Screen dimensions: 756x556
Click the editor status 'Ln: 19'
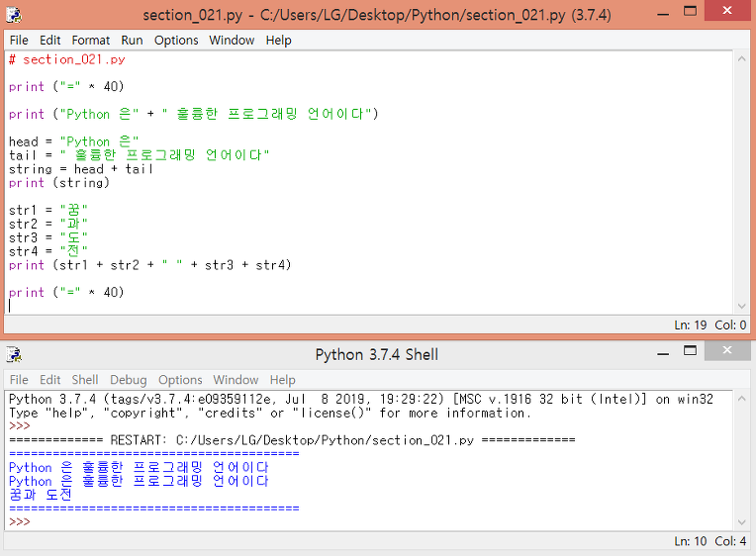[691, 325]
